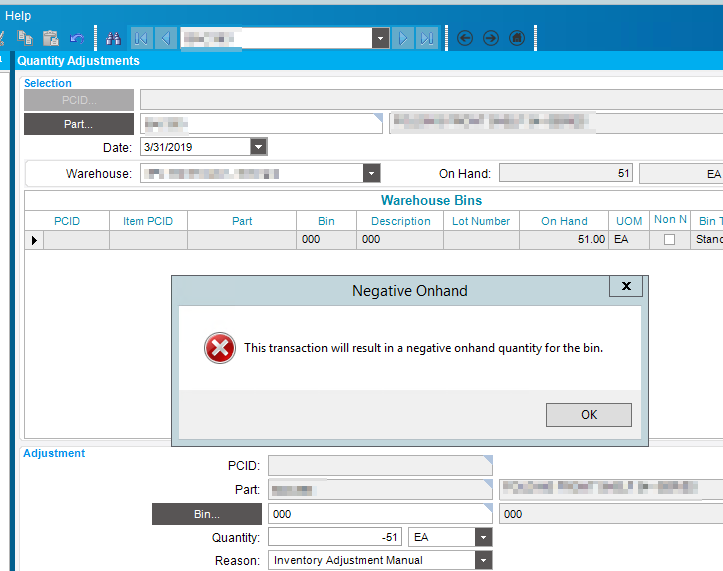Open the Date picker dropdown

click(x=259, y=147)
